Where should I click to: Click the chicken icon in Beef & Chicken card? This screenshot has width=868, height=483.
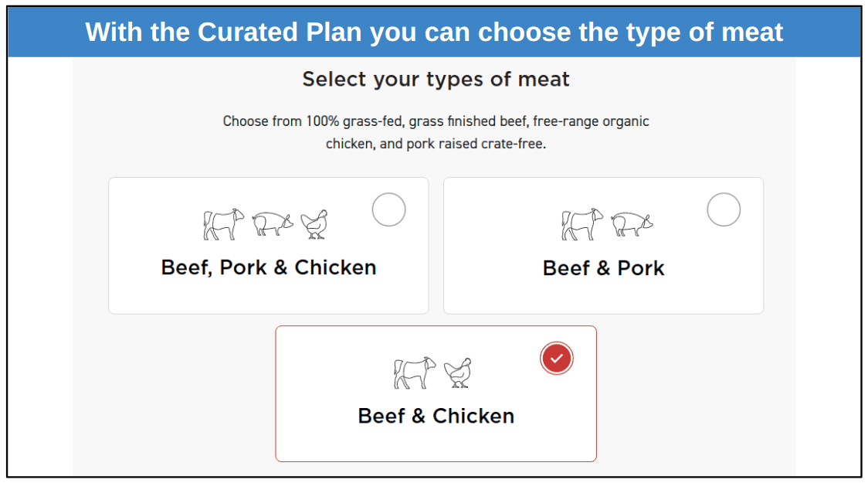pos(458,372)
